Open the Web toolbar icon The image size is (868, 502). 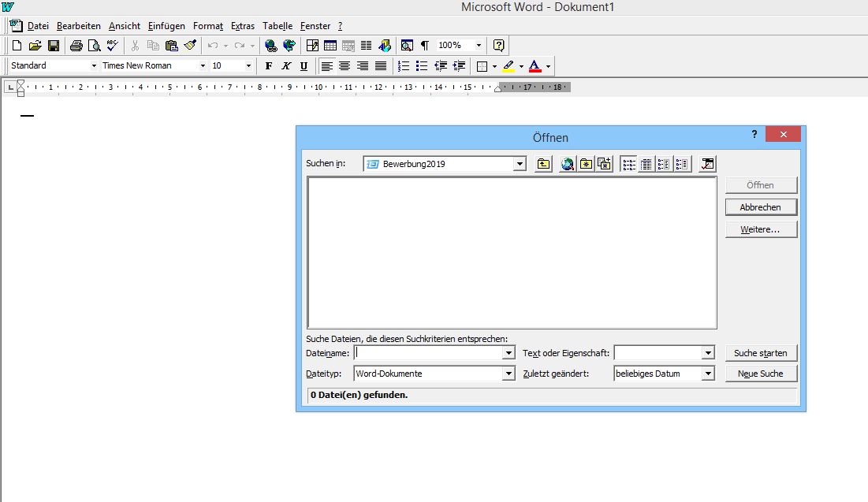(x=289, y=46)
